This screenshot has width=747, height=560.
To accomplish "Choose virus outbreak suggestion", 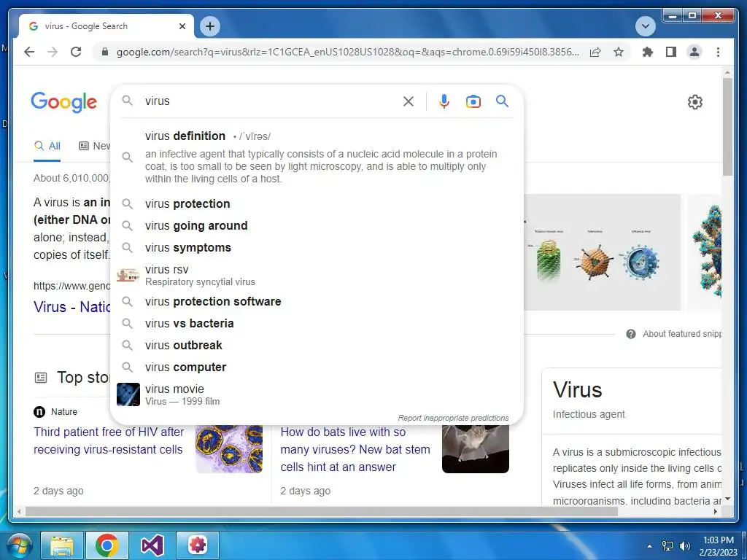I will pyautogui.click(x=317, y=345).
